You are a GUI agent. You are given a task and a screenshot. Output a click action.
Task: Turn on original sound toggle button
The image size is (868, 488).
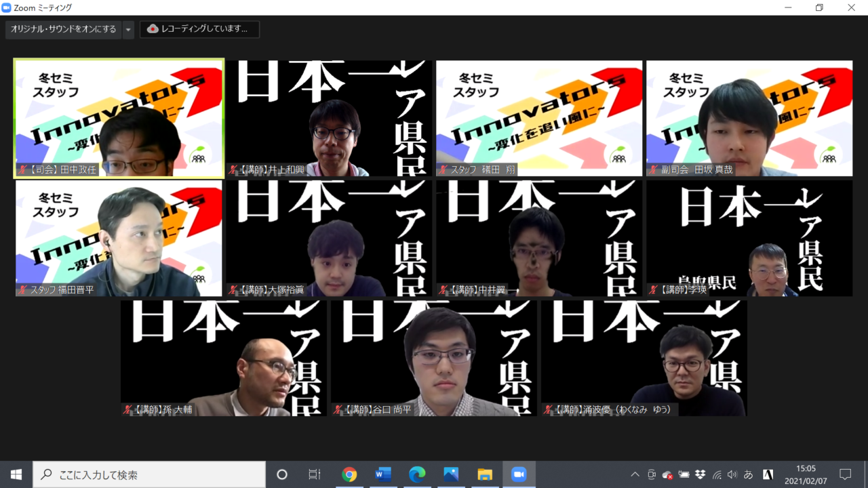point(63,29)
